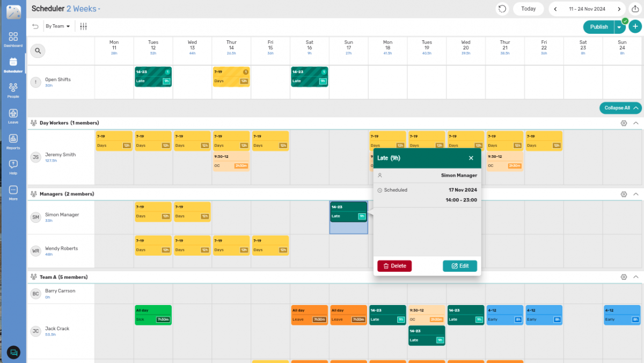Image resolution: width=644 pixels, height=363 pixels.
Task: Go to the People section in the sidebar
Action: (13, 89)
